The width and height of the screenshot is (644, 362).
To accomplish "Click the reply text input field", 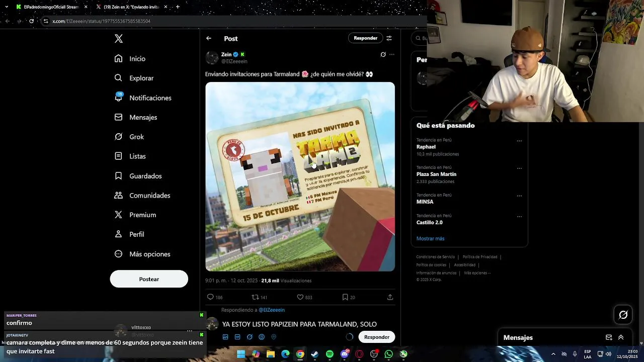I will 299,324.
